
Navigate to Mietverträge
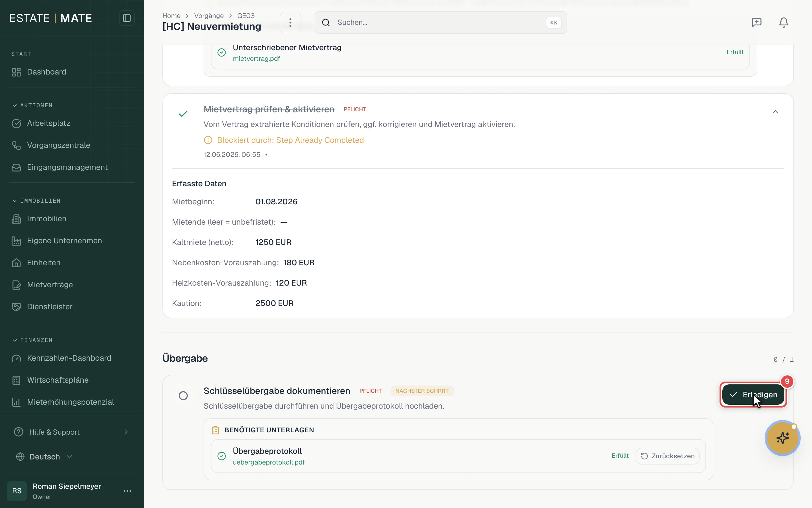tap(50, 284)
